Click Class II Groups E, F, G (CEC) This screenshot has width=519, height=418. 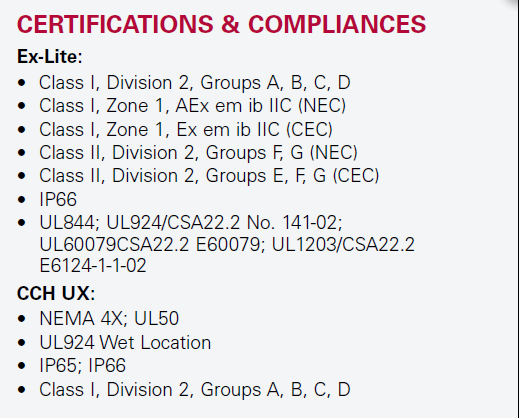click(x=209, y=176)
